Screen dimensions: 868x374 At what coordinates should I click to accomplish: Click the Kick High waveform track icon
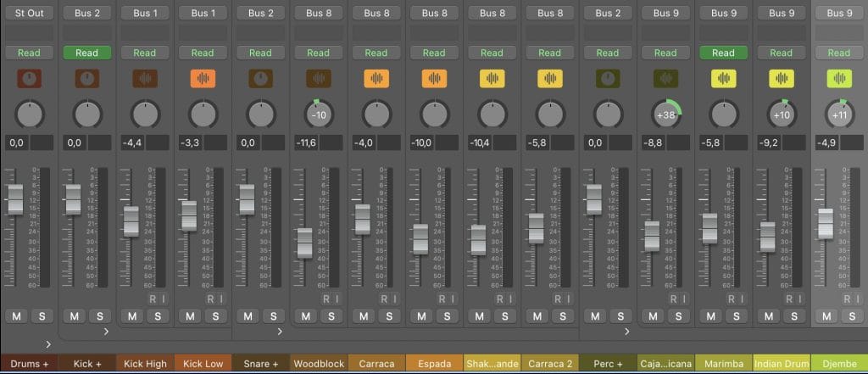point(144,79)
